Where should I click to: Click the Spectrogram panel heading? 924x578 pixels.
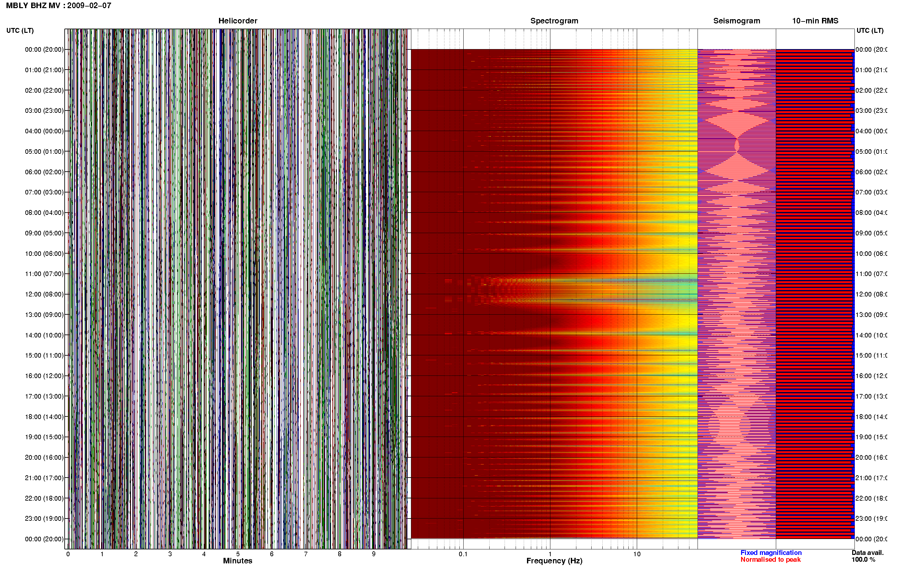coord(554,21)
